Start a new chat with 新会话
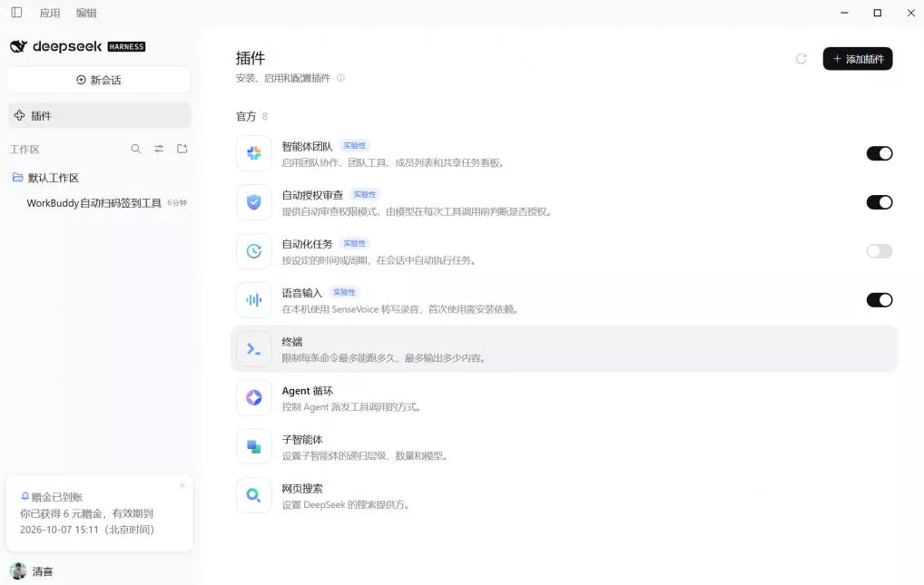 click(98, 80)
